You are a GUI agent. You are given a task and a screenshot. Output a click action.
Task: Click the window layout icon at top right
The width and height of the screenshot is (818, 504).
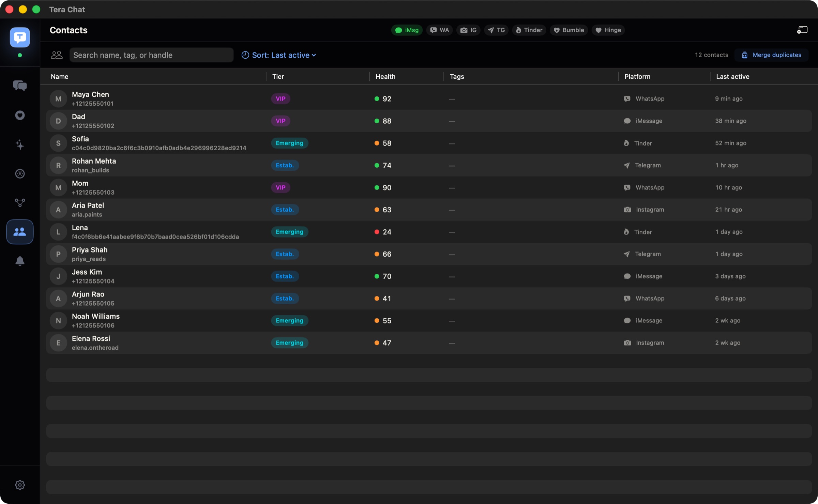click(x=802, y=30)
